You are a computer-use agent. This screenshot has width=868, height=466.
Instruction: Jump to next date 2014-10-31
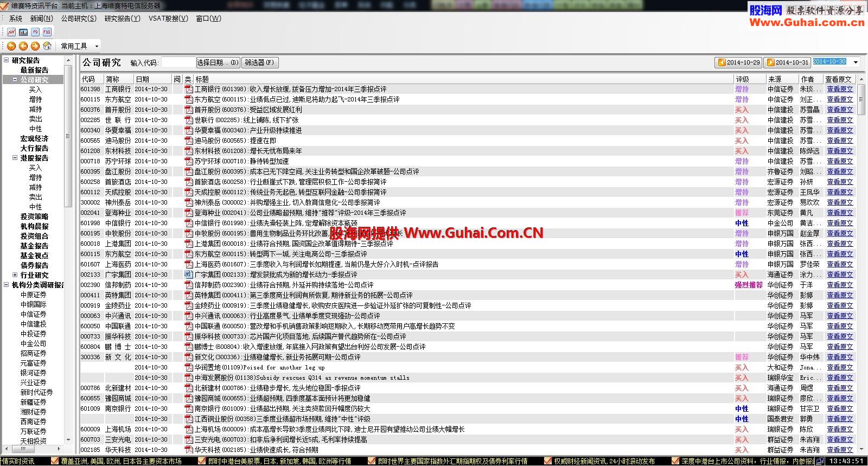787,62
